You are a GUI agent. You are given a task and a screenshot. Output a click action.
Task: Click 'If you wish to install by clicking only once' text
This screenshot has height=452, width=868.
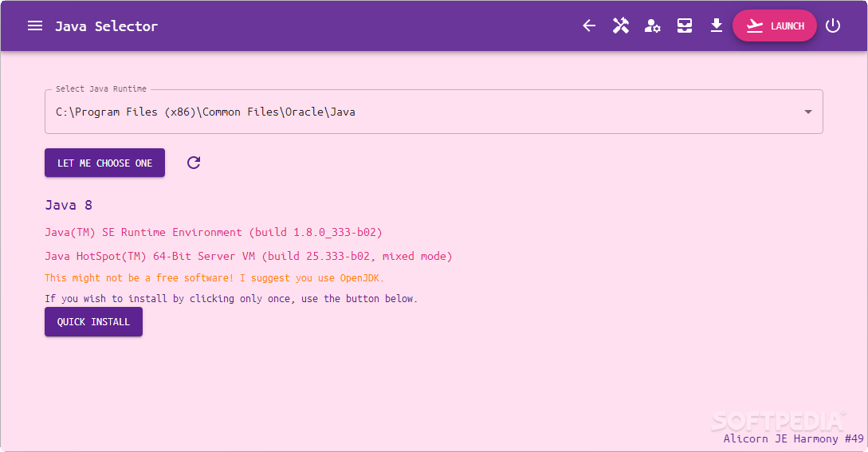point(231,299)
